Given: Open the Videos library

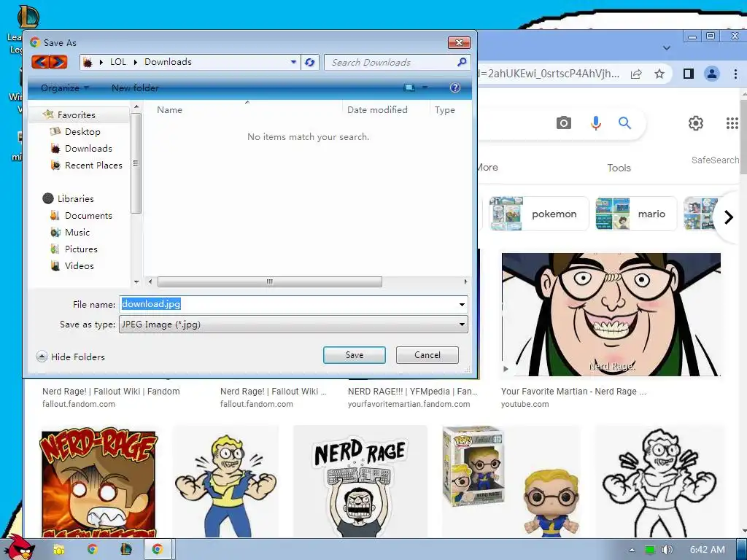Looking at the screenshot, I should (79, 265).
